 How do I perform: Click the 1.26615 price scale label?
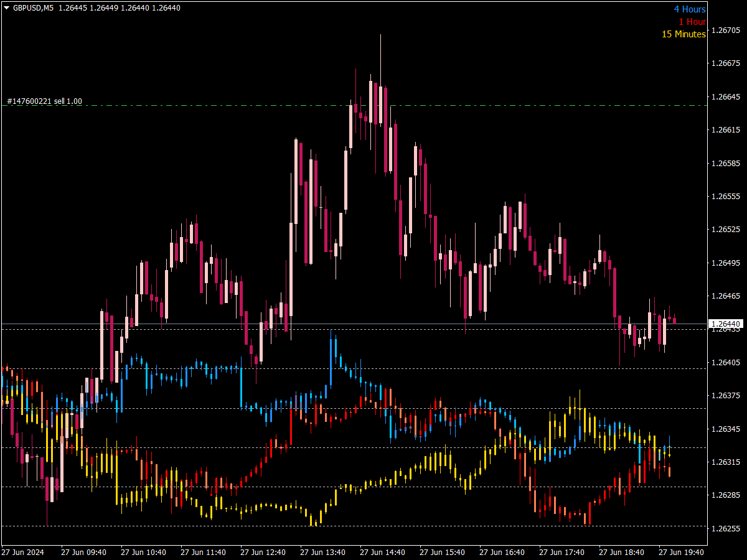tap(725, 130)
